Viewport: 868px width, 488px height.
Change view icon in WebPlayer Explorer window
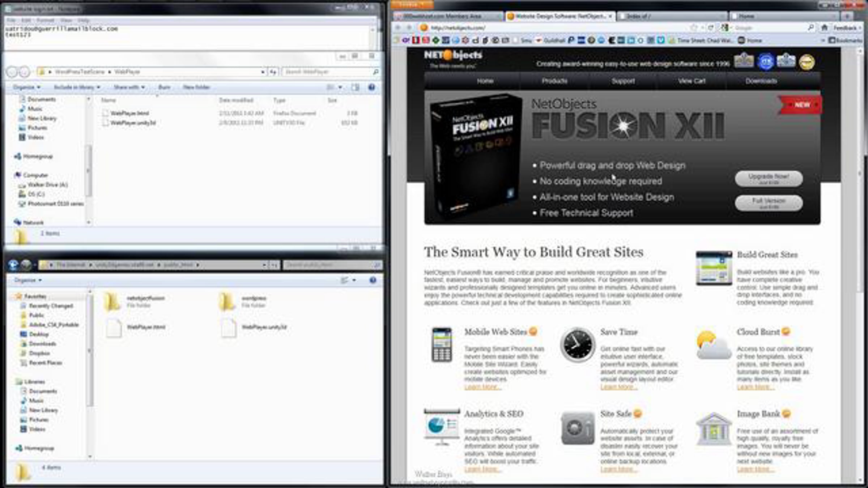[x=331, y=87]
